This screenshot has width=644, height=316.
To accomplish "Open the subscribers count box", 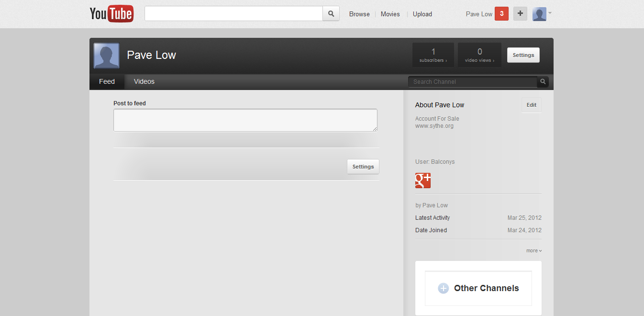I will [x=433, y=55].
